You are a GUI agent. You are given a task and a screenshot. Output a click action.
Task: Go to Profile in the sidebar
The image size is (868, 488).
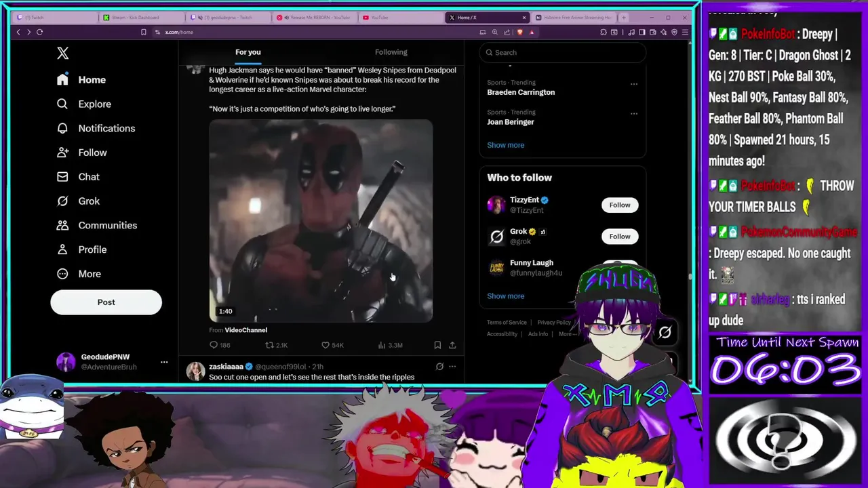pyautogui.click(x=81, y=249)
